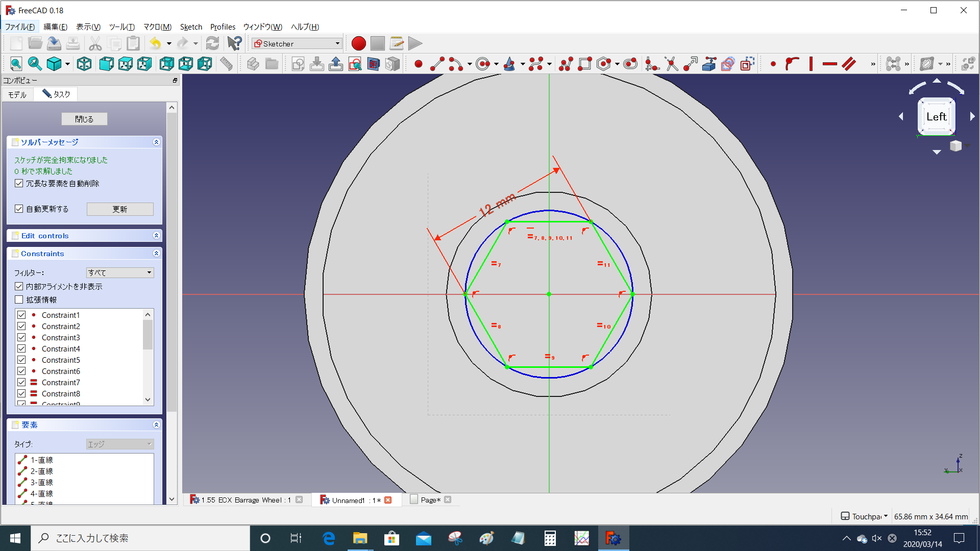This screenshot has width=980, height=551.
Task: Click the refresh recompute icon
Action: coord(212,43)
